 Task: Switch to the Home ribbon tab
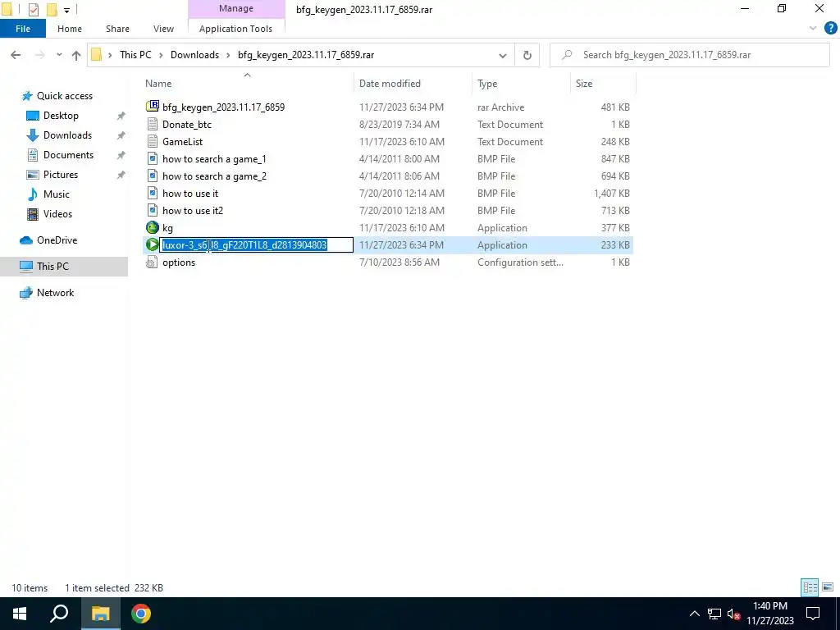coord(70,29)
